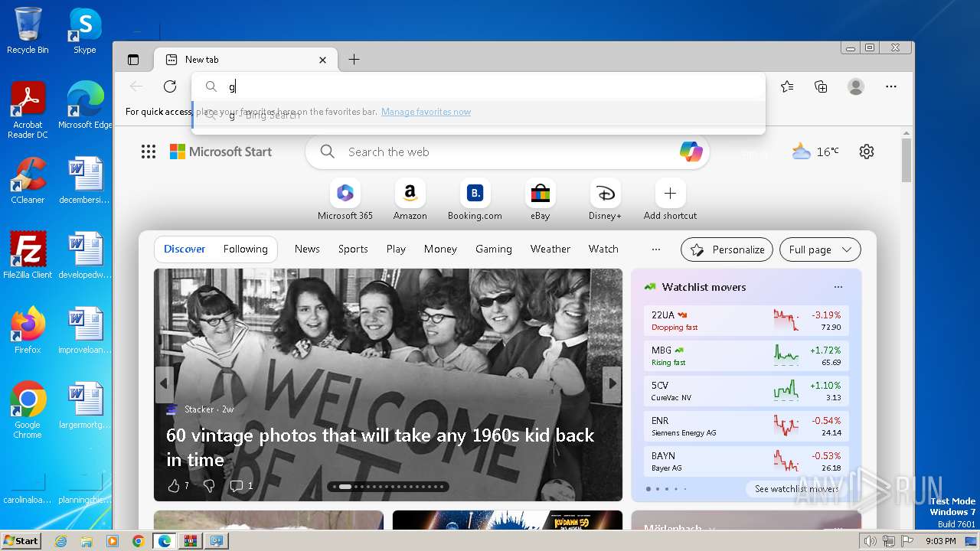This screenshot has width=980, height=551.
Task: Open comments on the vintage photos story
Action: [240, 486]
